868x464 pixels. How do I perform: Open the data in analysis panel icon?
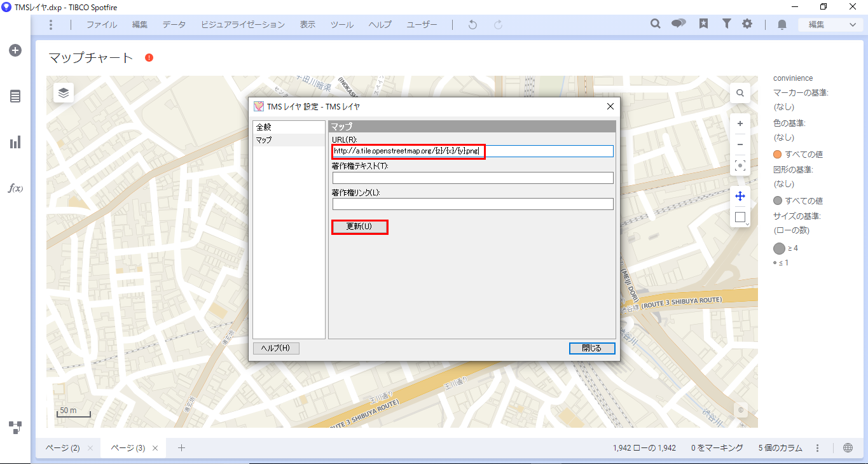15,96
